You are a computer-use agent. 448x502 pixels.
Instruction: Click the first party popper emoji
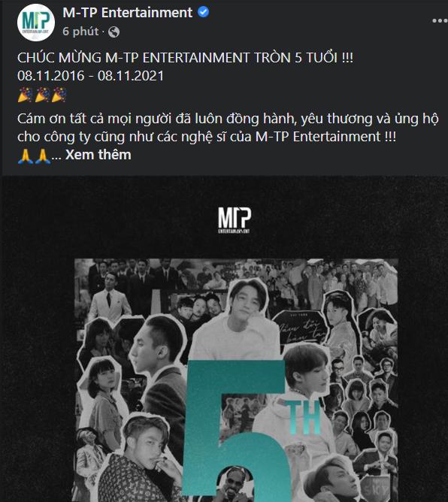point(25,95)
